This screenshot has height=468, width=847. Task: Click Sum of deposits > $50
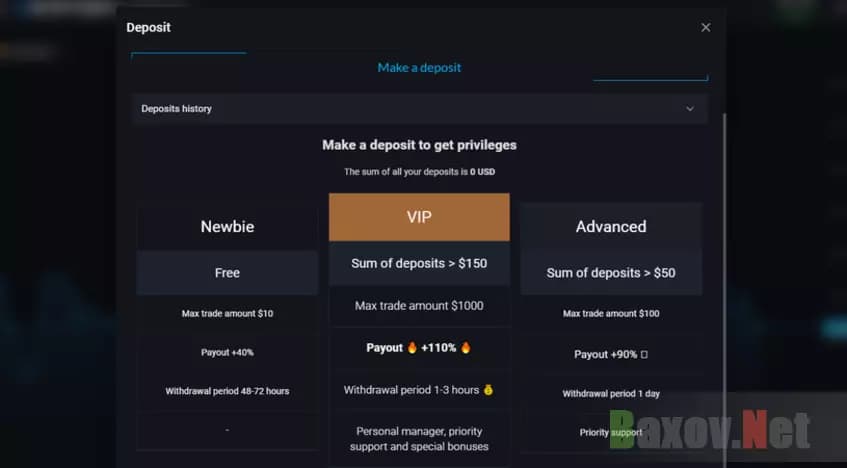[x=610, y=273]
